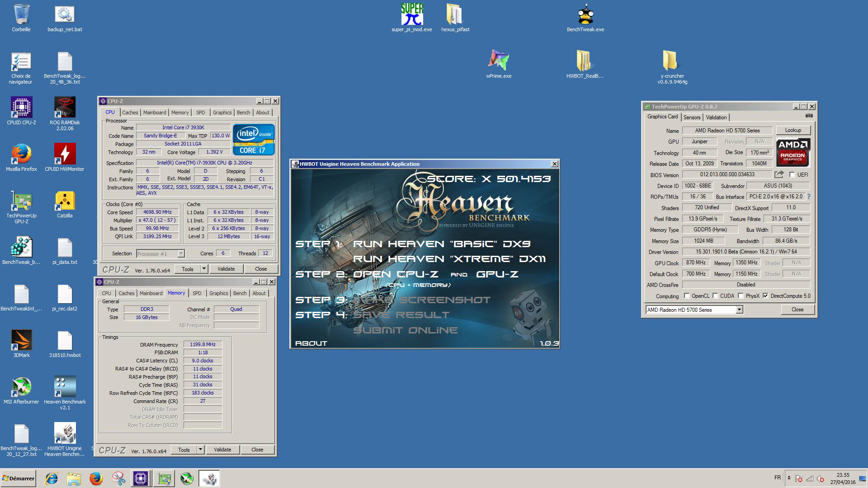Open GPU selection dropdown in GPU-Z

[x=739, y=310]
